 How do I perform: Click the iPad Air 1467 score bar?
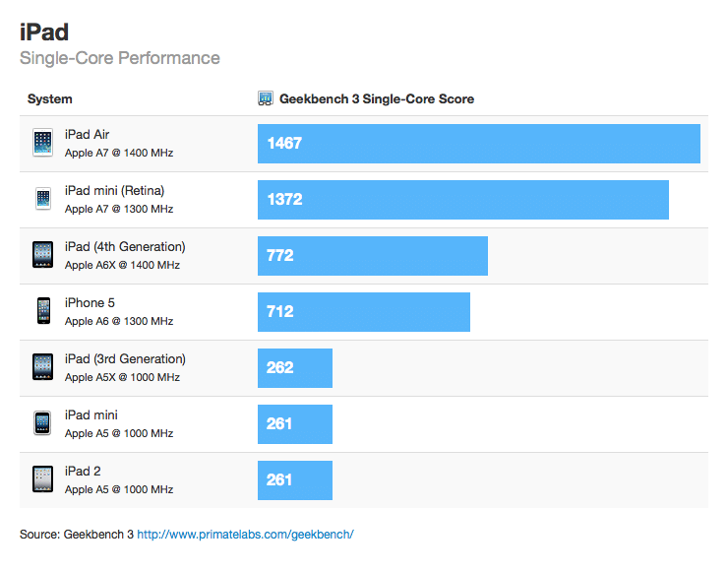click(x=478, y=143)
